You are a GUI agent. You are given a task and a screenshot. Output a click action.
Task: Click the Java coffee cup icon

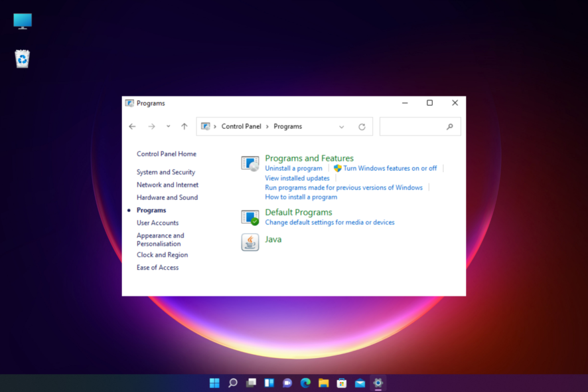point(250,243)
